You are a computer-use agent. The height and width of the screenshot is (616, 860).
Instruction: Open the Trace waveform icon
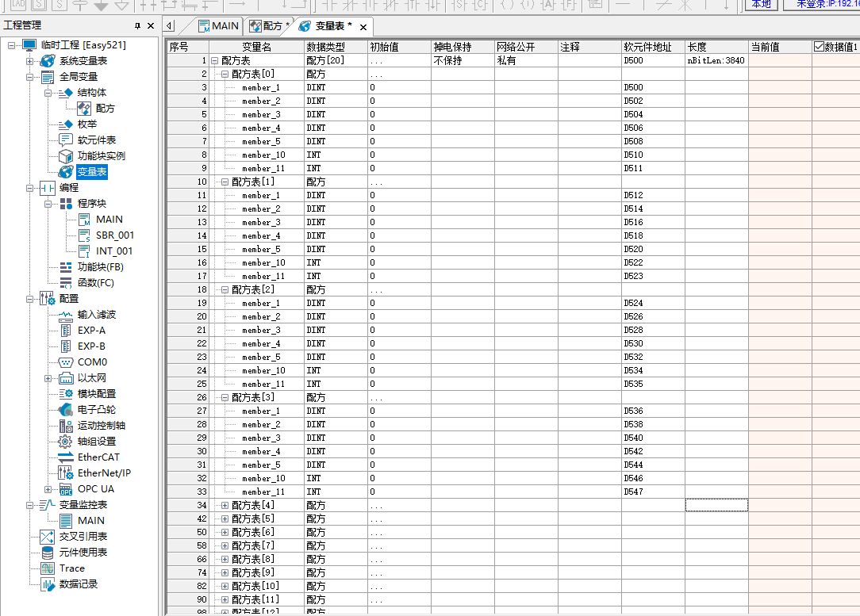click(x=48, y=568)
